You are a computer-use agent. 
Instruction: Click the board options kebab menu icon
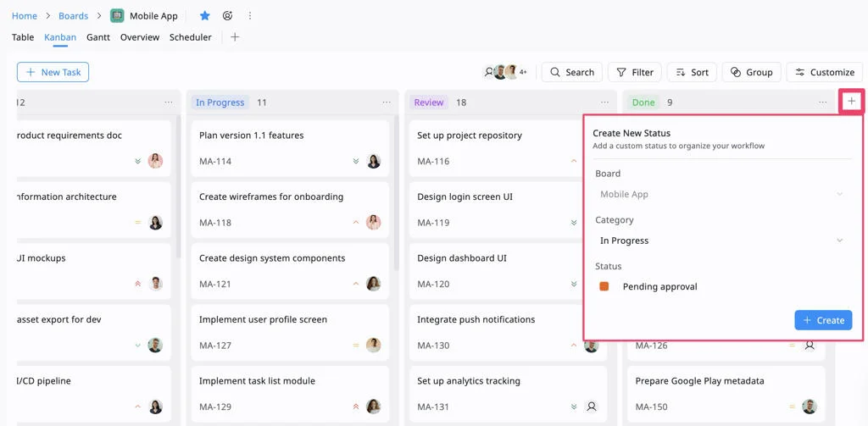pyautogui.click(x=249, y=16)
